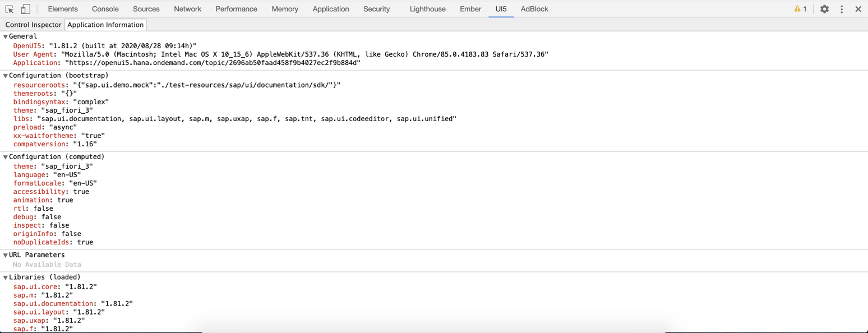Open the AdBlock panel
The height and width of the screenshot is (333, 868).
[x=534, y=9]
